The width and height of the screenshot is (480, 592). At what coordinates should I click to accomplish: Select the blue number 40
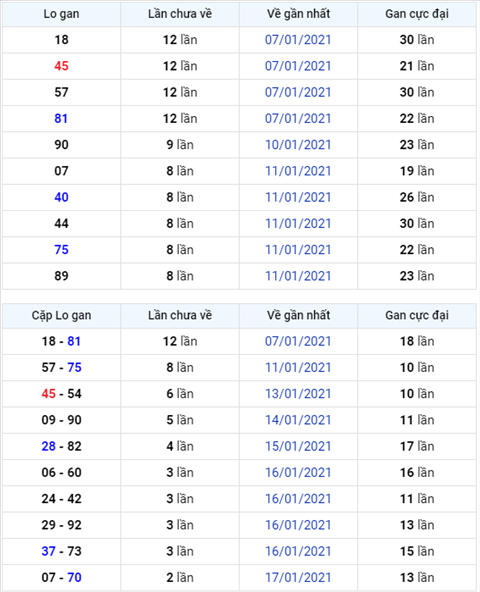(x=61, y=197)
